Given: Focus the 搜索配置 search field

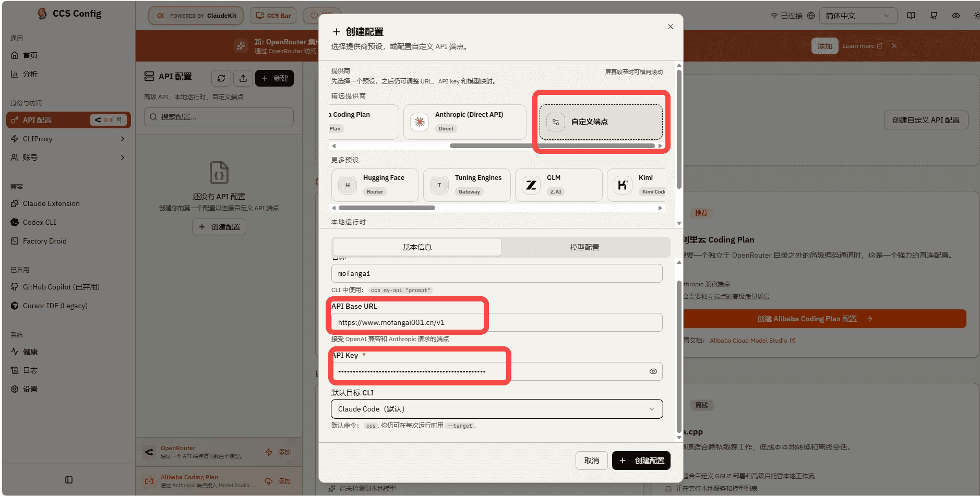Looking at the screenshot, I should coord(219,117).
